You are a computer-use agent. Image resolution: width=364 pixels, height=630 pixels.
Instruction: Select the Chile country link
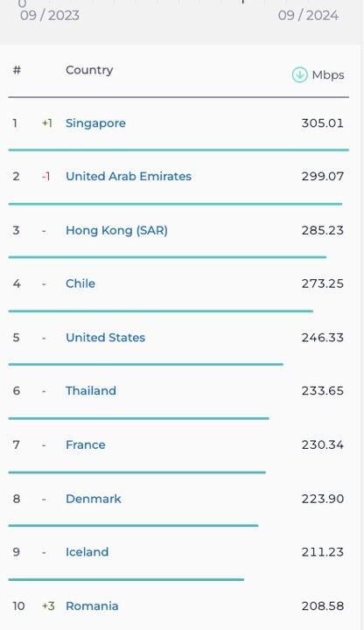(x=80, y=283)
